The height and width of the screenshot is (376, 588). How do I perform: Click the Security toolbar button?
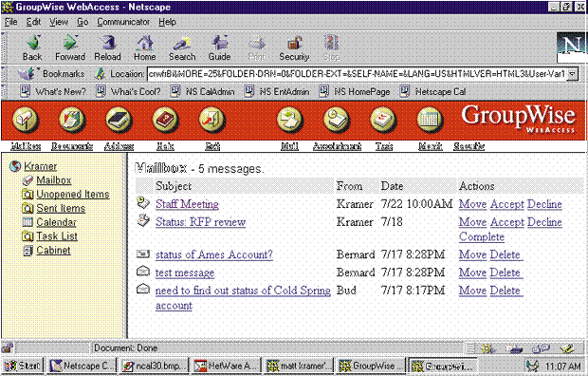(294, 47)
